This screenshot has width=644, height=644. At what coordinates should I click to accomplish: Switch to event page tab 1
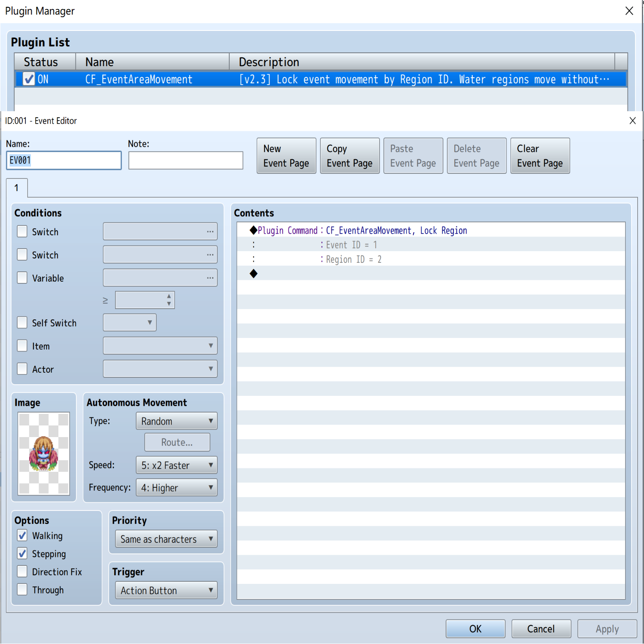17,188
